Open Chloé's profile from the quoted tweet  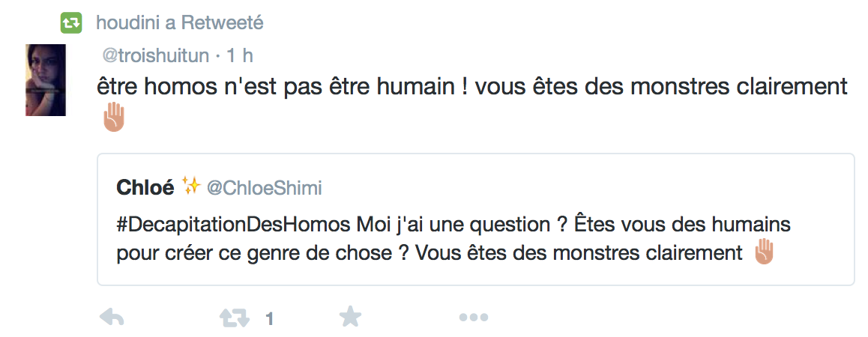(145, 187)
